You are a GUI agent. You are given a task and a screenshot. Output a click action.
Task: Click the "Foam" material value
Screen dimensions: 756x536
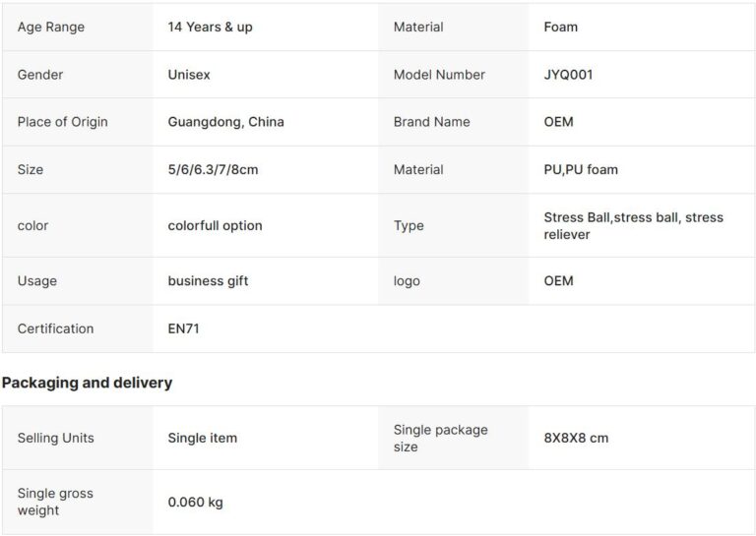561,28
